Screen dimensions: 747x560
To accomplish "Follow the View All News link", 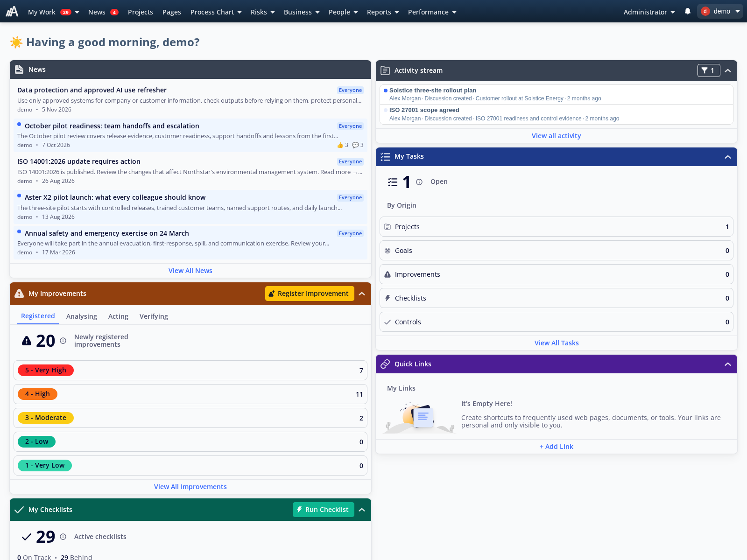I will pos(190,271).
